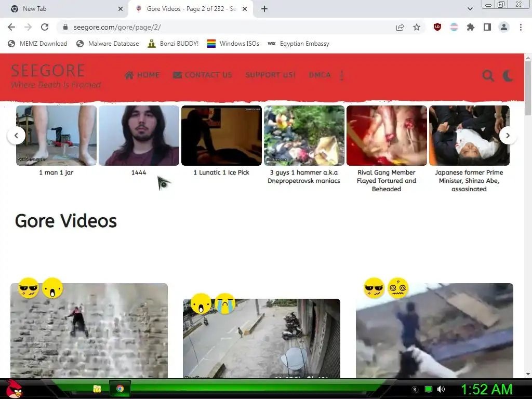Open the file explorer taskbar icon
Image resolution: width=532 pixels, height=399 pixels.
[x=97, y=389]
